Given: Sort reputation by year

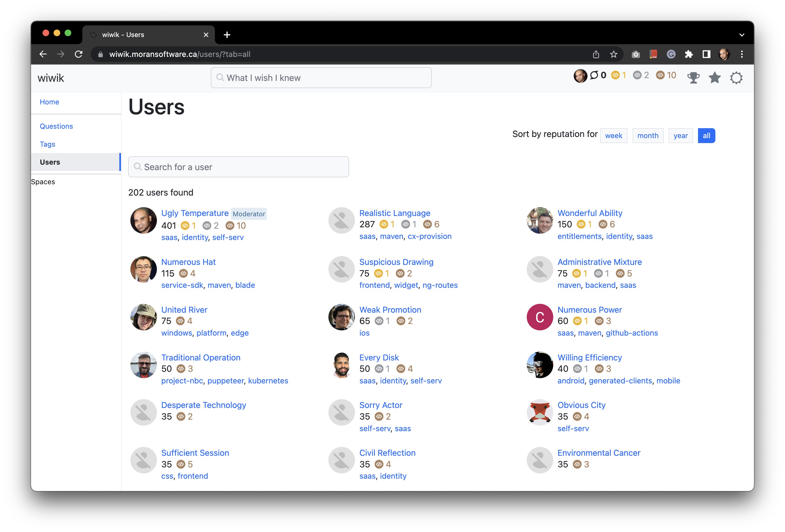Looking at the screenshot, I should pos(680,136).
